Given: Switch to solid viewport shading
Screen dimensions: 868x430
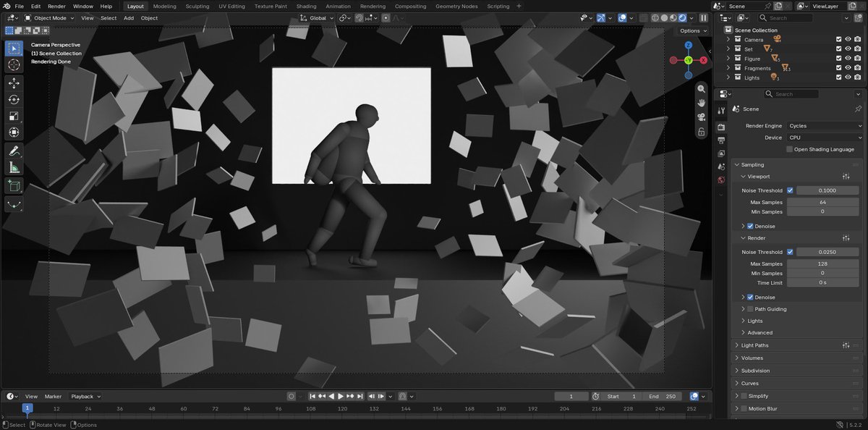Looking at the screenshot, I should tap(664, 17).
